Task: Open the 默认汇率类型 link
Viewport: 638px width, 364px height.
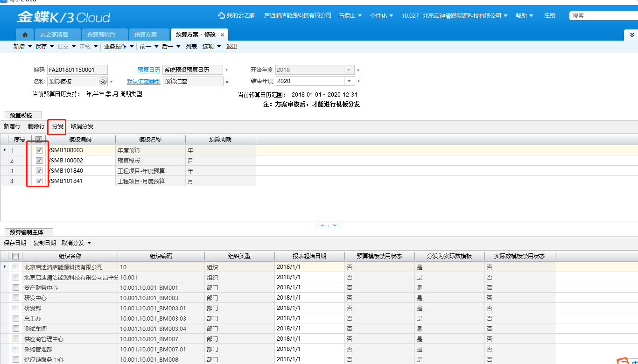Action: click(144, 81)
